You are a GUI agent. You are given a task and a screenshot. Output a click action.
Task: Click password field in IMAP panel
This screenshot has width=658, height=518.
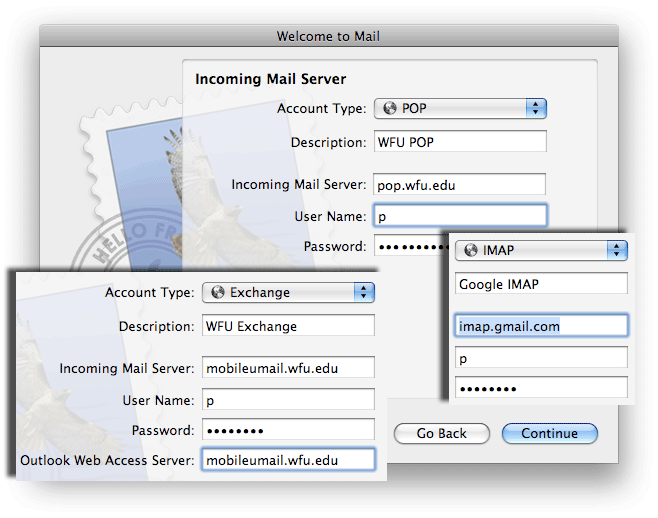point(541,387)
